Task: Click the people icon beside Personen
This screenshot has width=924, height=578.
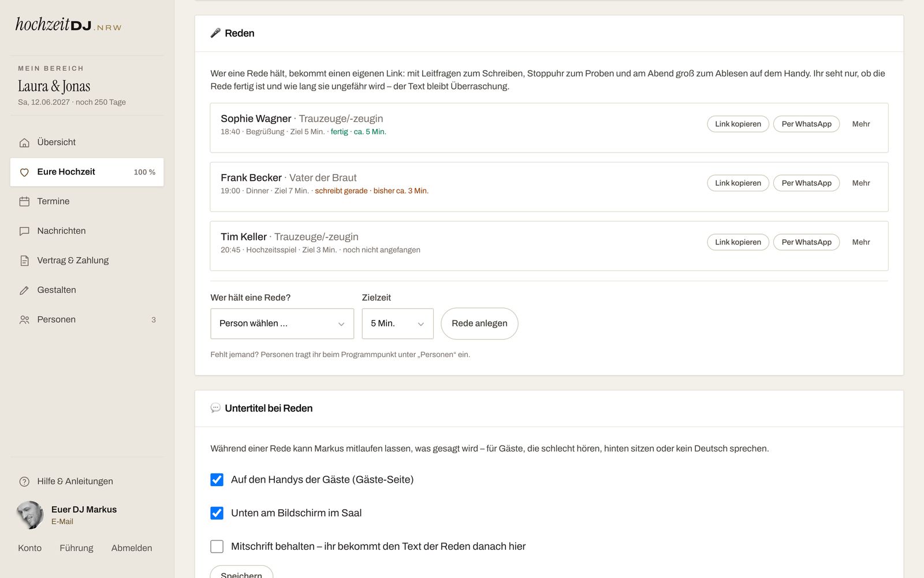Action: click(24, 320)
